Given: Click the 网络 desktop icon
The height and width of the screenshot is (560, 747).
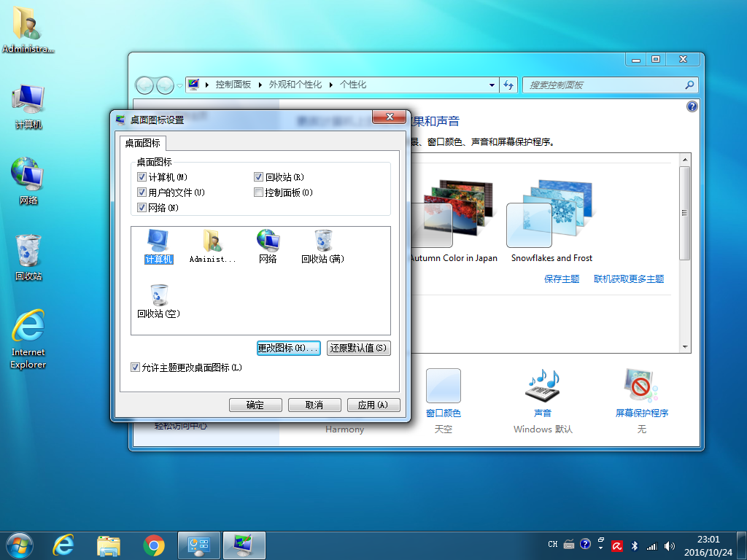Looking at the screenshot, I should [x=28, y=181].
